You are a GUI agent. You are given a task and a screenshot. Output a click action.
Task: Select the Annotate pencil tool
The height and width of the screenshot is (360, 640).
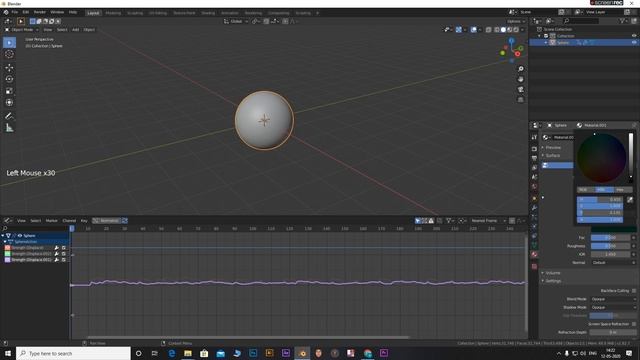(9, 116)
